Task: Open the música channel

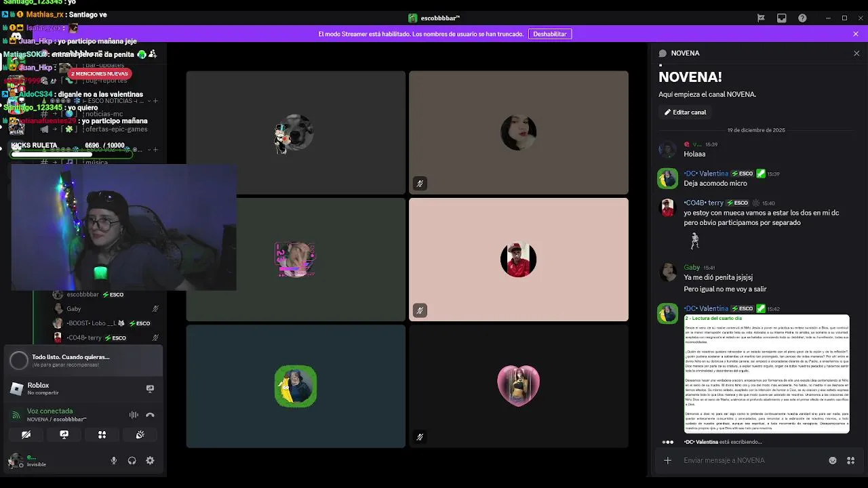Action: point(95,163)
